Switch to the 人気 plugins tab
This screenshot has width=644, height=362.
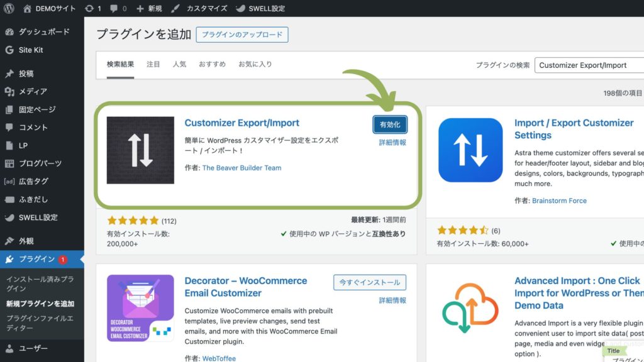[179, 63]
